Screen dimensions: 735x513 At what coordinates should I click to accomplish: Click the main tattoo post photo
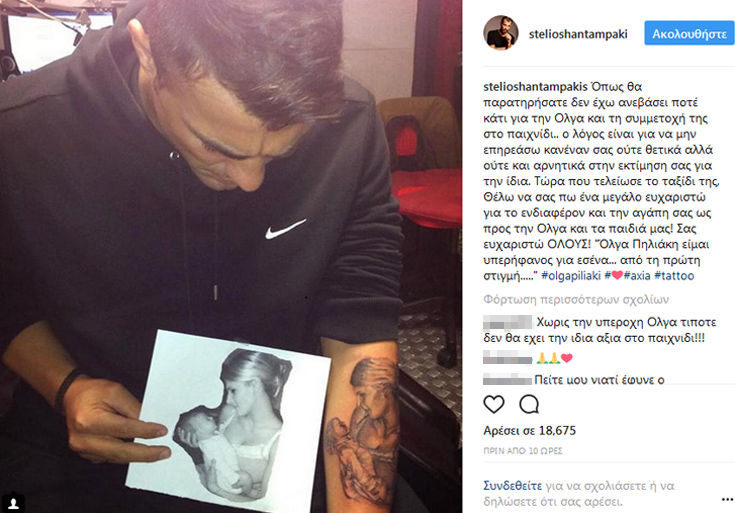pyautogui.click(x=231, y=256)
